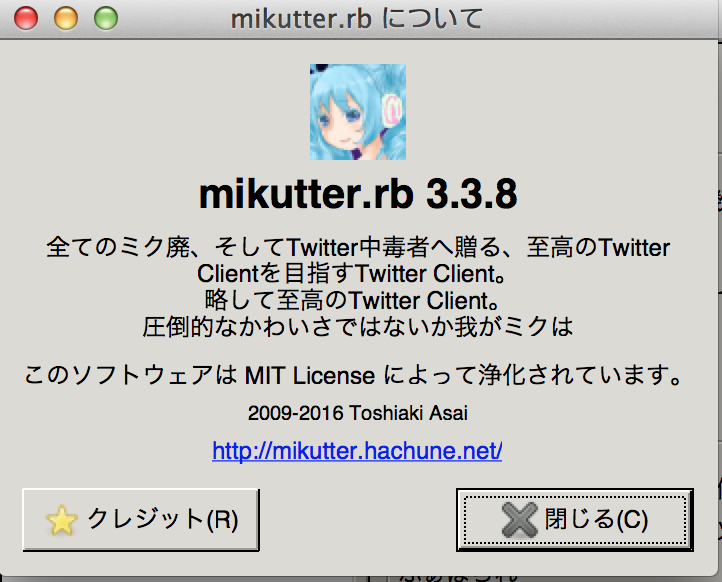722x582 pixels.
Task: Click the MIT License notice line
Action: (353, 375)
